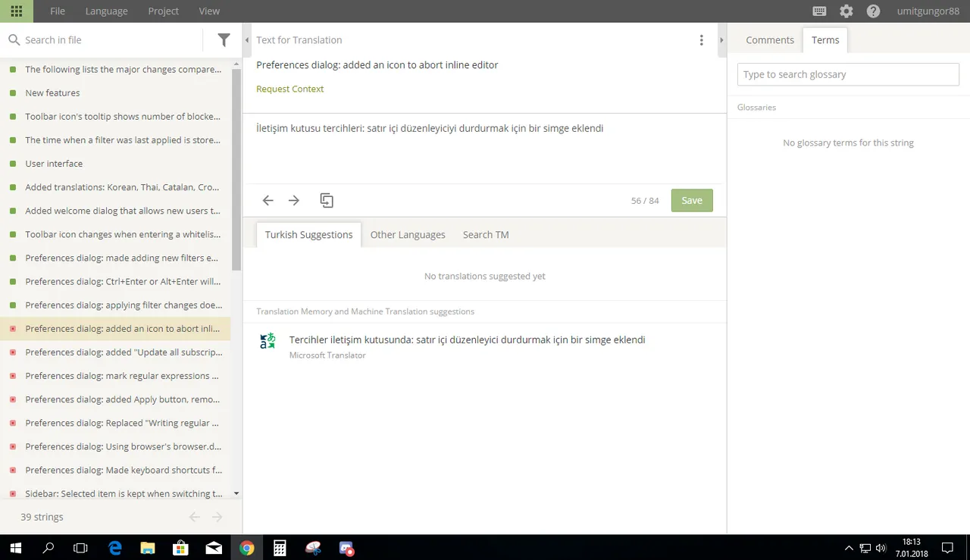
Task: Open the File menu
Action: point(58,11)
